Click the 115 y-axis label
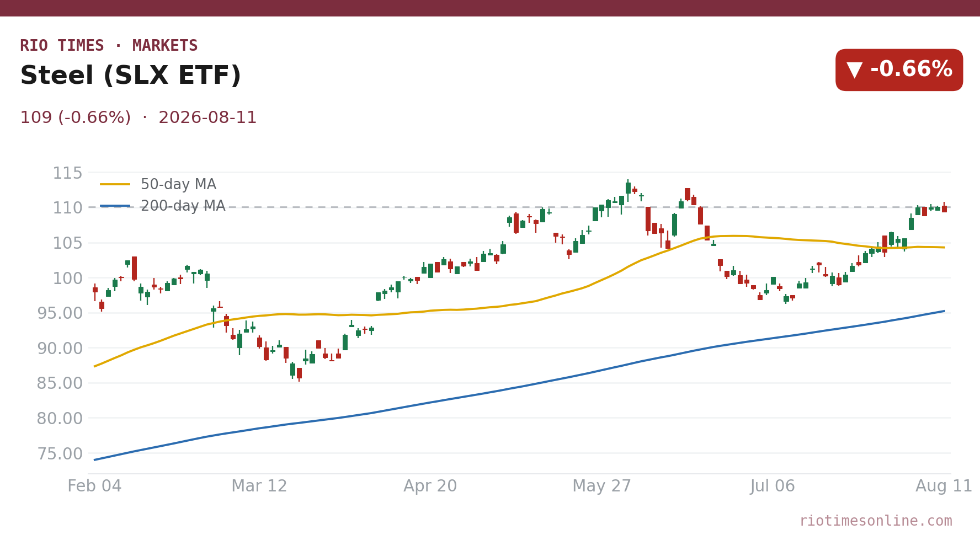980x551 pixels. [x=67, y=173]
